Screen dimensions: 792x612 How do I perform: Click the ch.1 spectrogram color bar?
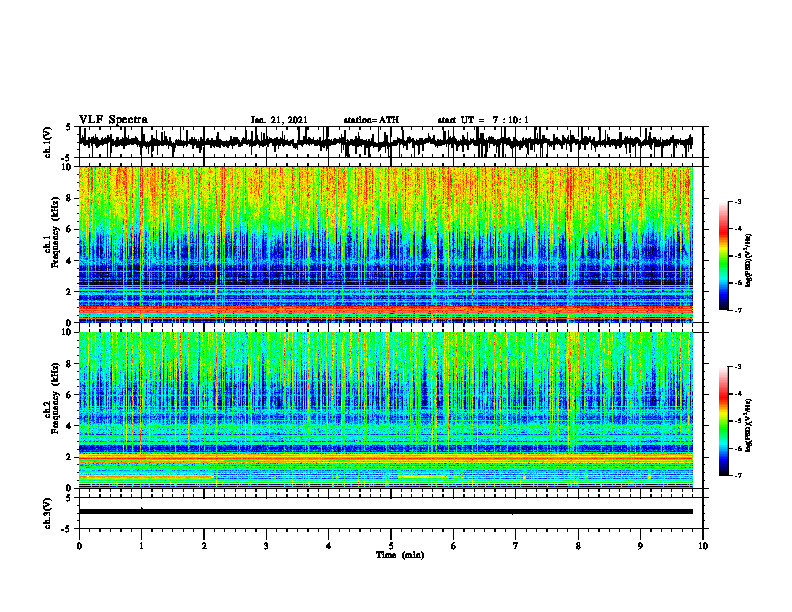coord(723,255)
